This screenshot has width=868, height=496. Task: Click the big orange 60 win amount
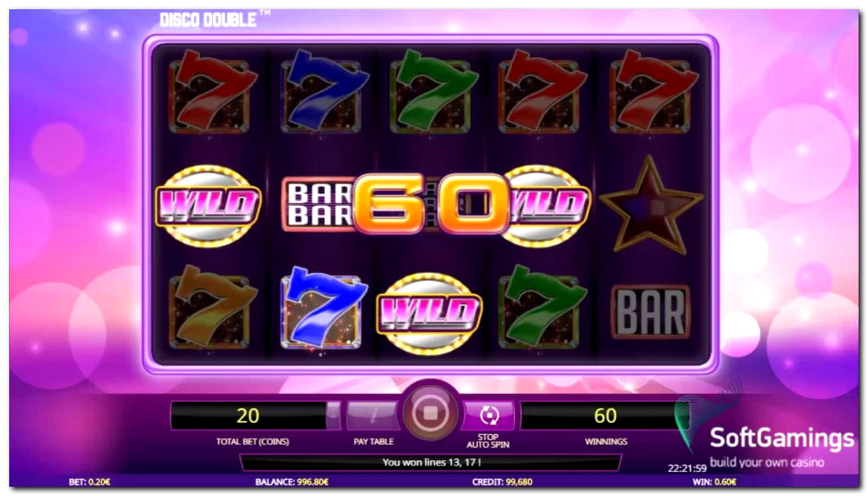431,204
